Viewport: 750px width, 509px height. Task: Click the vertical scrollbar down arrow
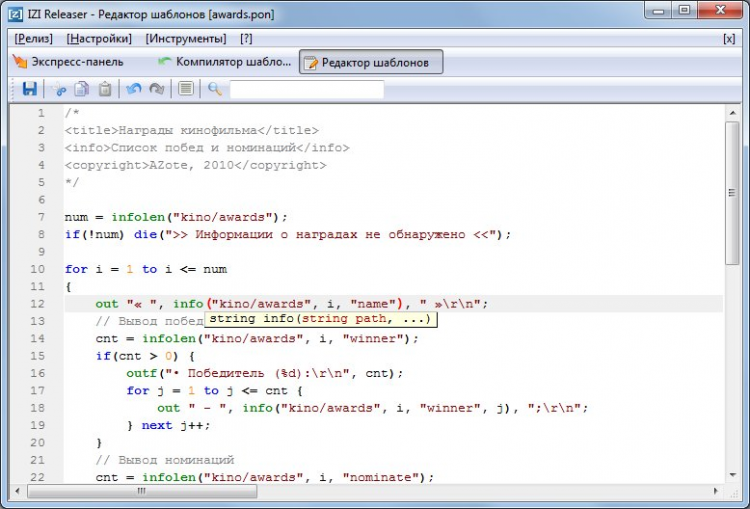point(732,475)
